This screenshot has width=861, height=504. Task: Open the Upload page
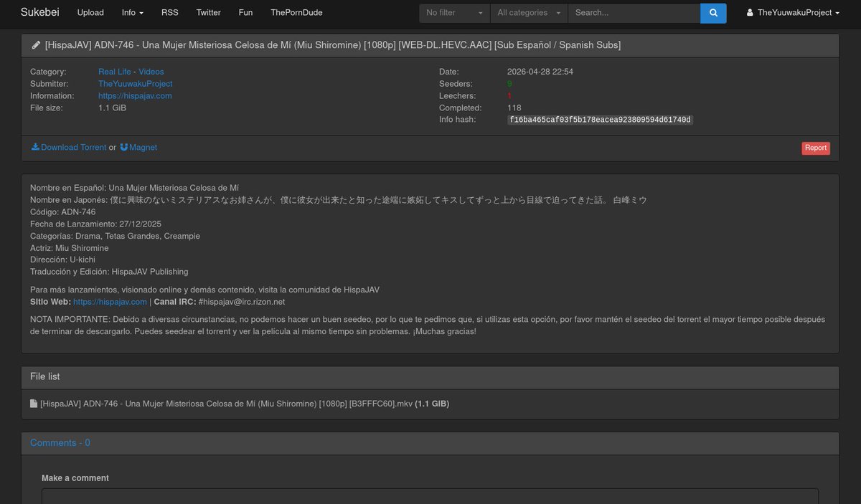pos(90,13)
